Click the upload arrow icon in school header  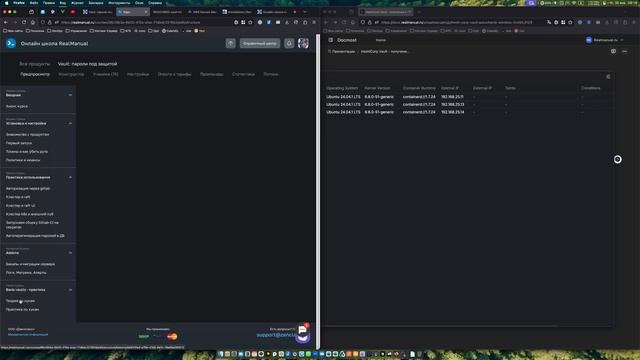pos(231,43)
